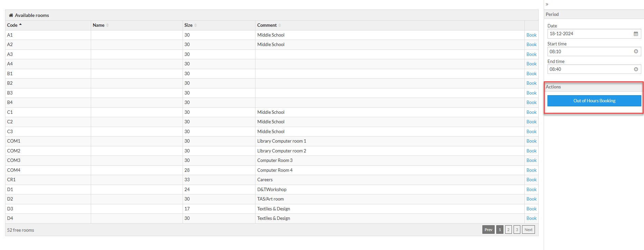Sort rooms by Name column arrow
The width and height of the screenshot is (644, 250).
pyautogui.click(x=107, y=25)
